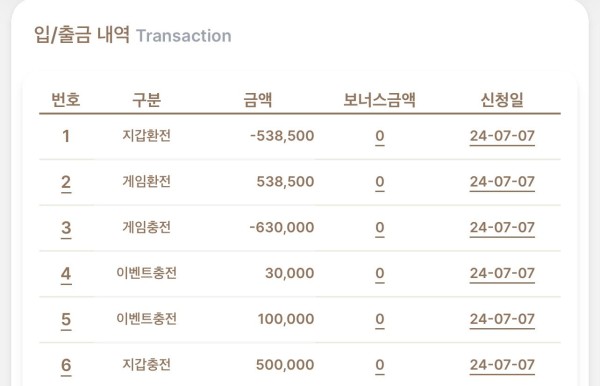Click the 입/출금 내역 Transaction heading

133,35
